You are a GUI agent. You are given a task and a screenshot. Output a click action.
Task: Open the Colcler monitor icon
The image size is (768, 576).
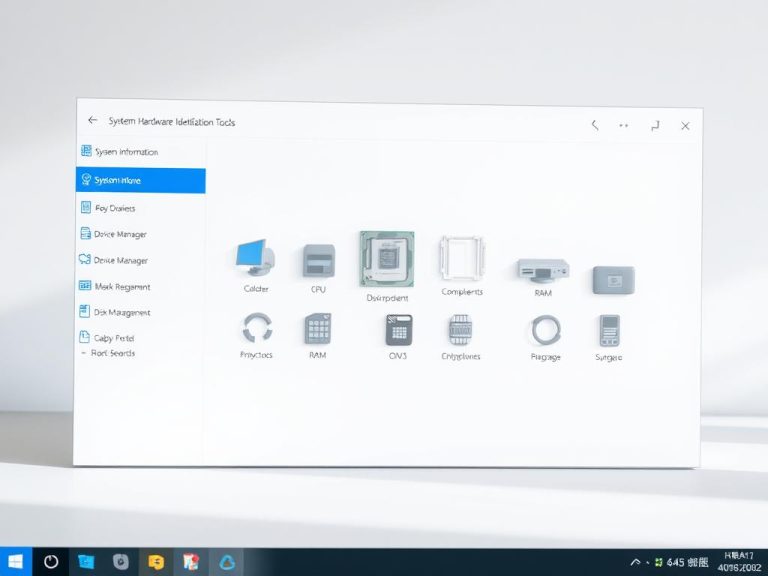click(255, 257)
